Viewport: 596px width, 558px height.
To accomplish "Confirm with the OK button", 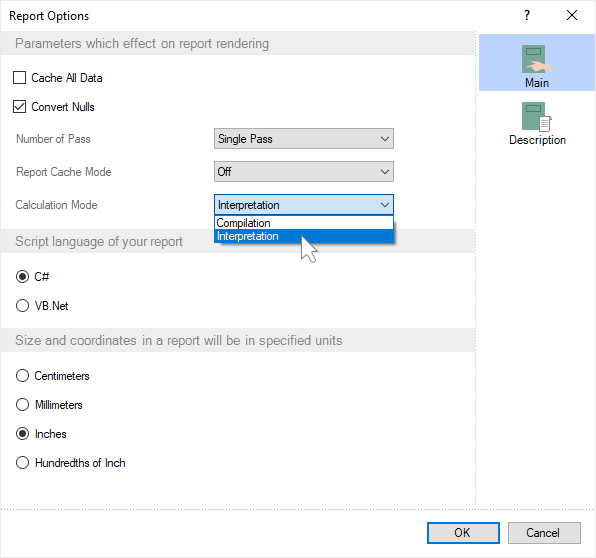I will pyautogui.click(x=463, y=533).
